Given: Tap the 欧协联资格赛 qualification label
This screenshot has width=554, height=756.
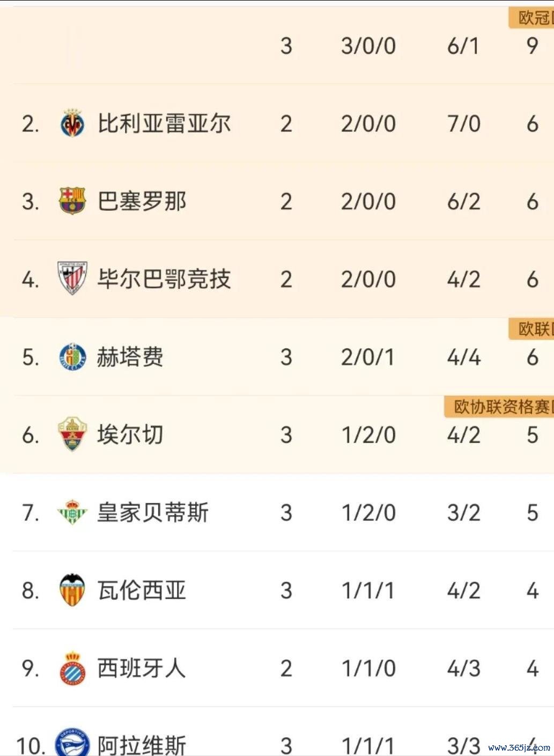Looking at the screenshot, I should (501, 407).
